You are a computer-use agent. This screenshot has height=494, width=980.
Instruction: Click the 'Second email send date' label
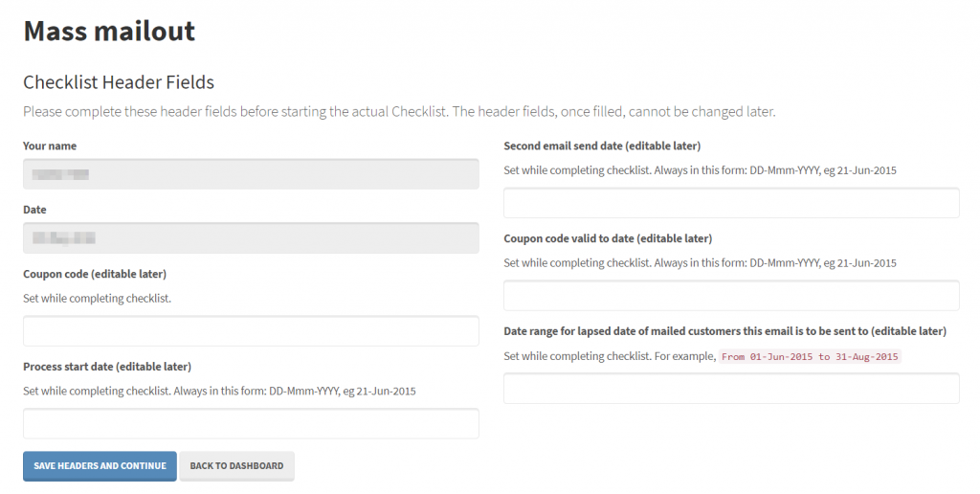coord(602,146)
